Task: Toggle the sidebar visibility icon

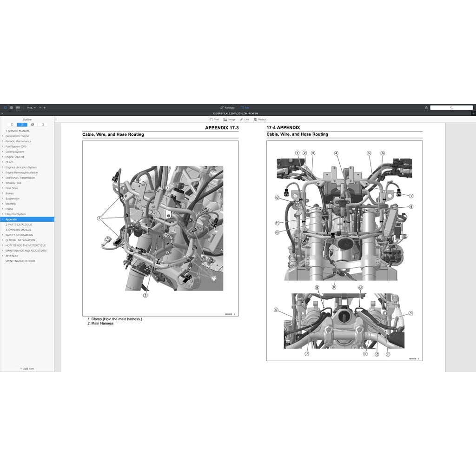Action: (x=6, y=107)
